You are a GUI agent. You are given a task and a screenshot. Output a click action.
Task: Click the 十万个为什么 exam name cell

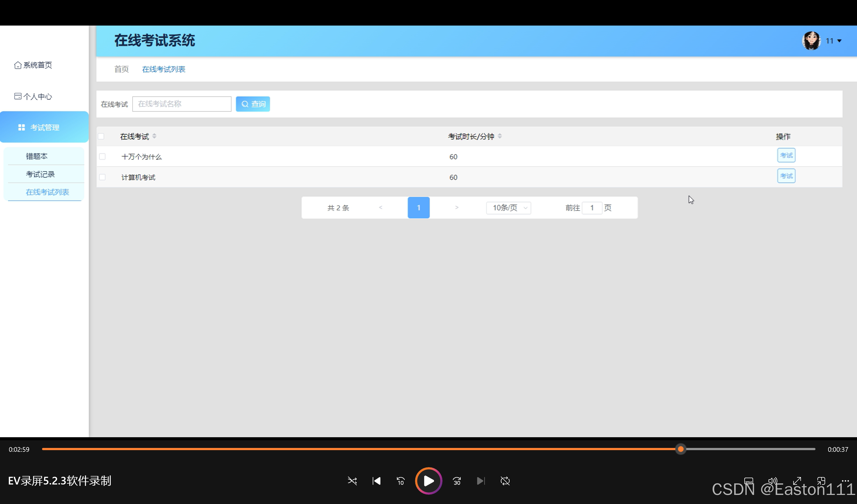pyautogui.click(x=142, y=157)
